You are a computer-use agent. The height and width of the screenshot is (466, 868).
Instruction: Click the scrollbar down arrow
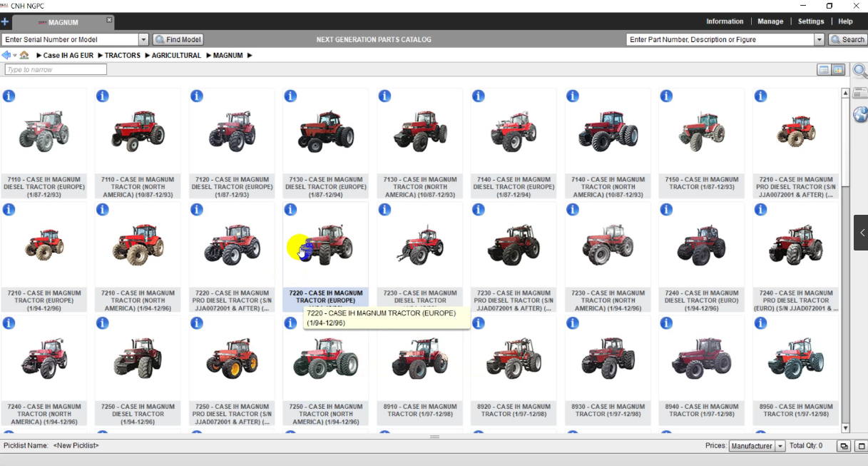(846, 428)
